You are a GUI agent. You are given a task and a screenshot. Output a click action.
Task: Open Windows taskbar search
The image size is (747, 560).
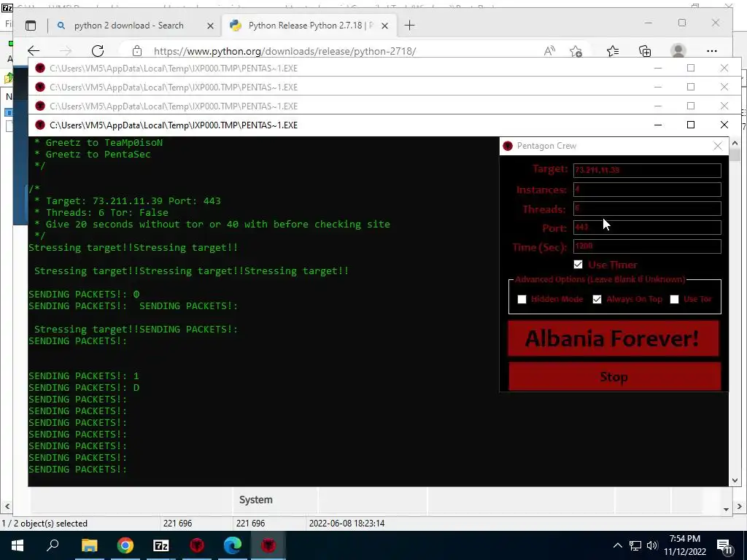[x=53, y=545]
